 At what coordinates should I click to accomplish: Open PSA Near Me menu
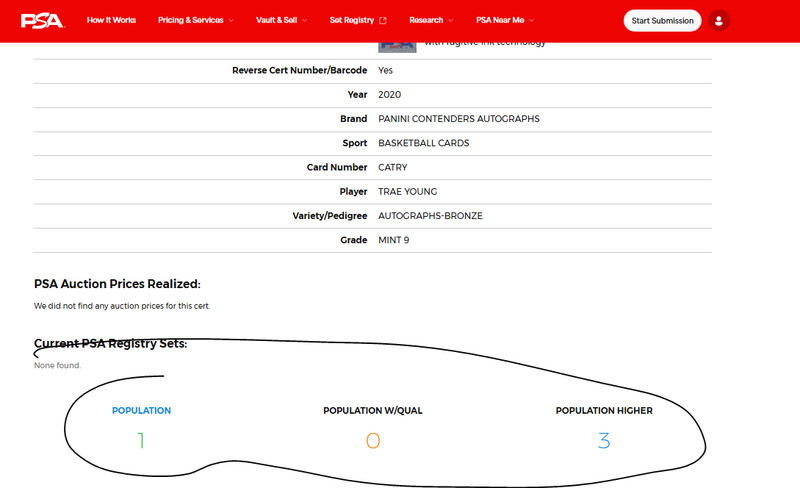tap(500, 20)
